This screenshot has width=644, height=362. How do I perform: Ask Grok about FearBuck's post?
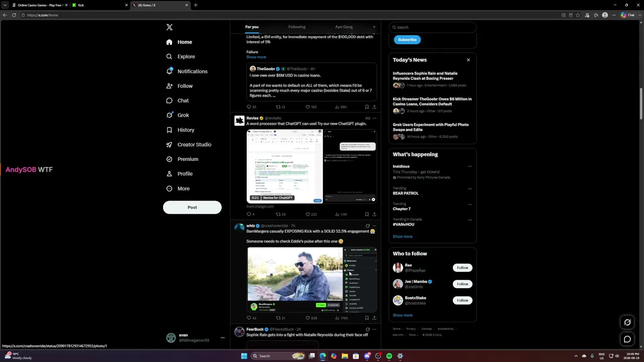[x=367, y=329]
